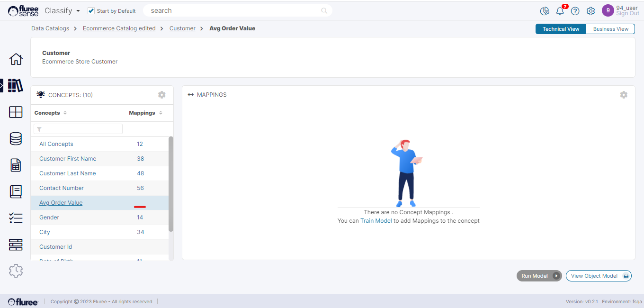
Task: Click the pie chart icon in header
Action: (x=545, y=11)
